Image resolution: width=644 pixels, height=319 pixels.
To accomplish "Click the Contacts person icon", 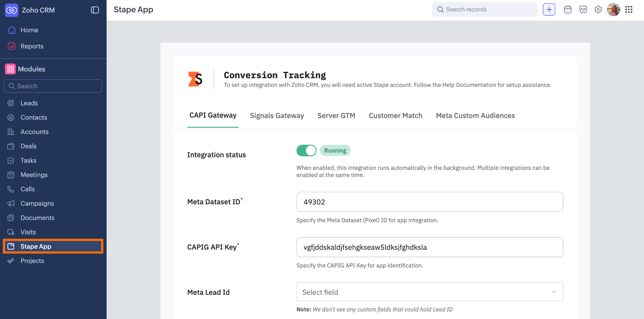I will pos(11,117).
